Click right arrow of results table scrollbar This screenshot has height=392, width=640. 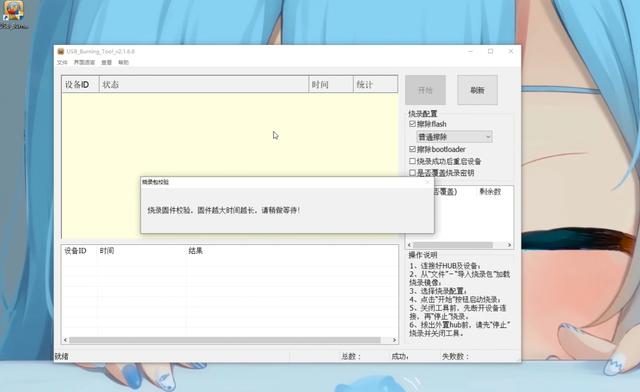[x=394, y=340]
